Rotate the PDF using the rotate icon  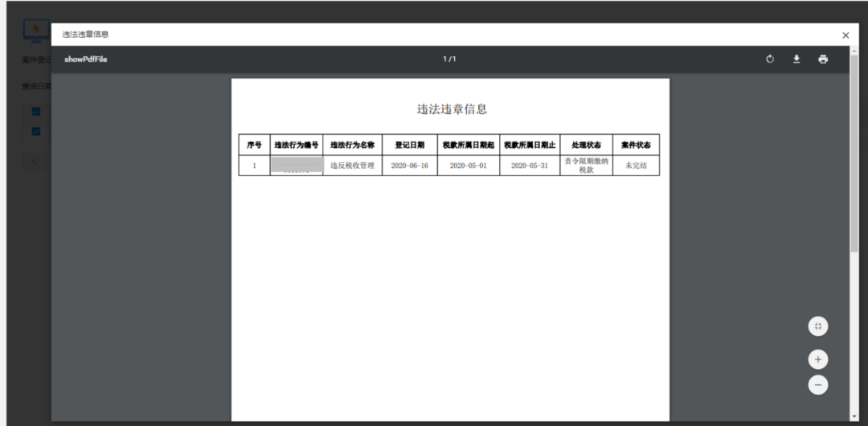[770, 59]
